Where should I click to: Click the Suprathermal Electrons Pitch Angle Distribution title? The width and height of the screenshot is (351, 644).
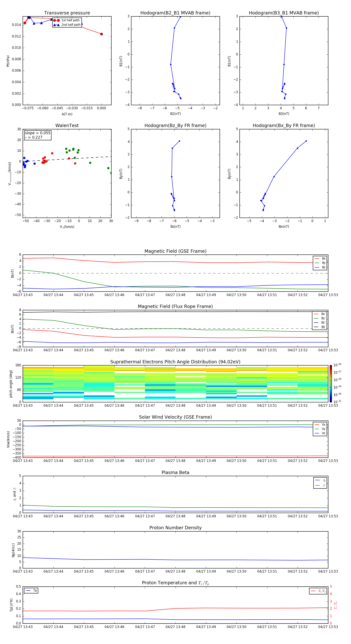pyautogui.click(x=175, y=362)
